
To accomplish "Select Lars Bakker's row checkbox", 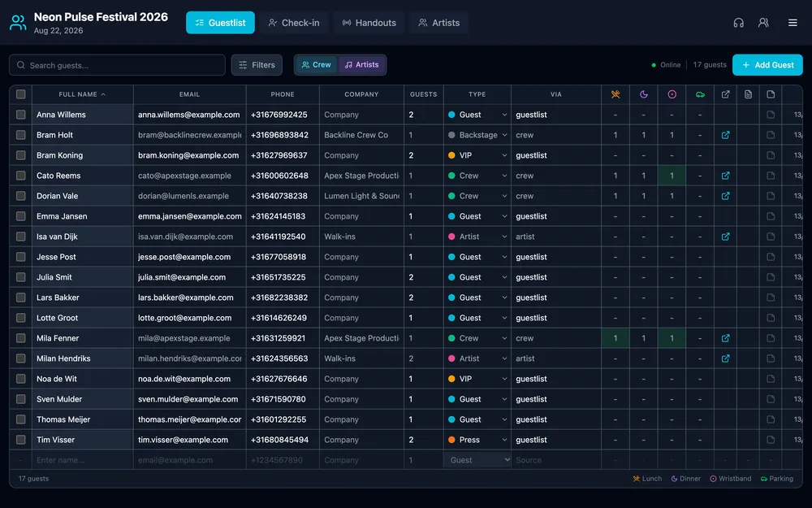I will click(21, 297).
